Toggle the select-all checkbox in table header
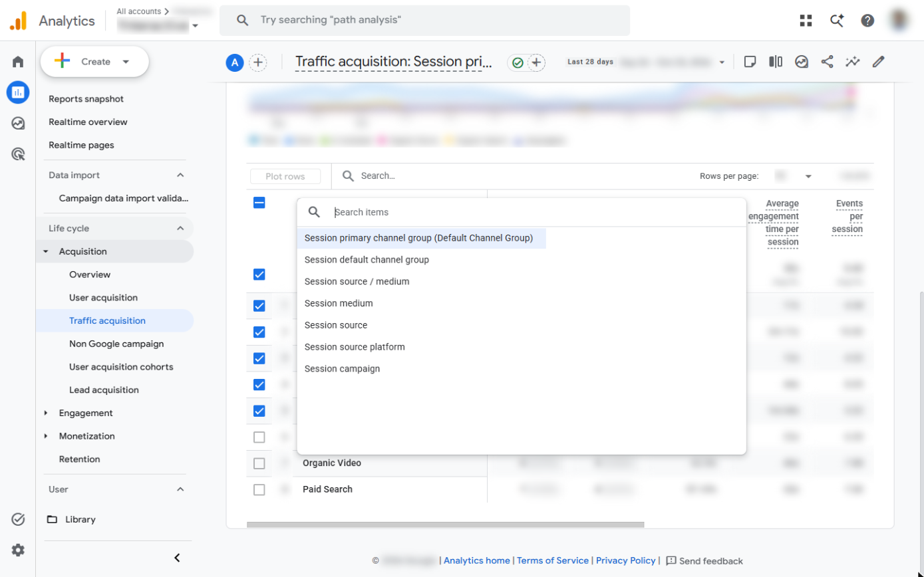The width and height of the screenshot is (924, 577). coord(259,203)
